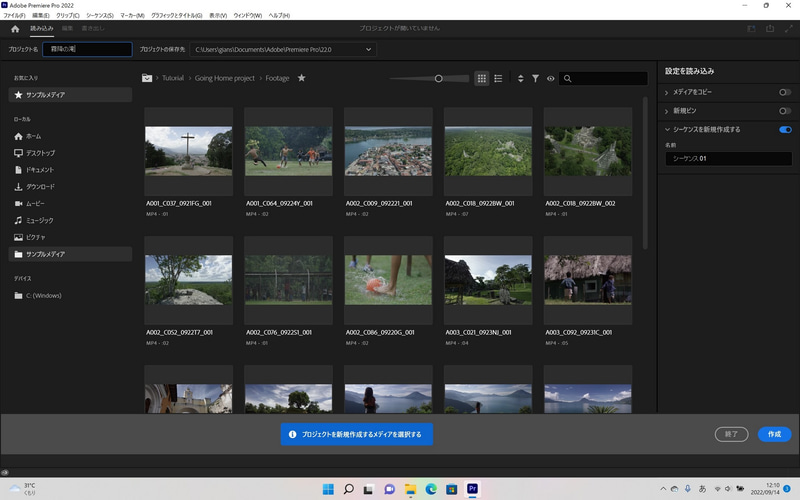Switch to grid view of media
This screenshot has height=500, width=800.
481,78
